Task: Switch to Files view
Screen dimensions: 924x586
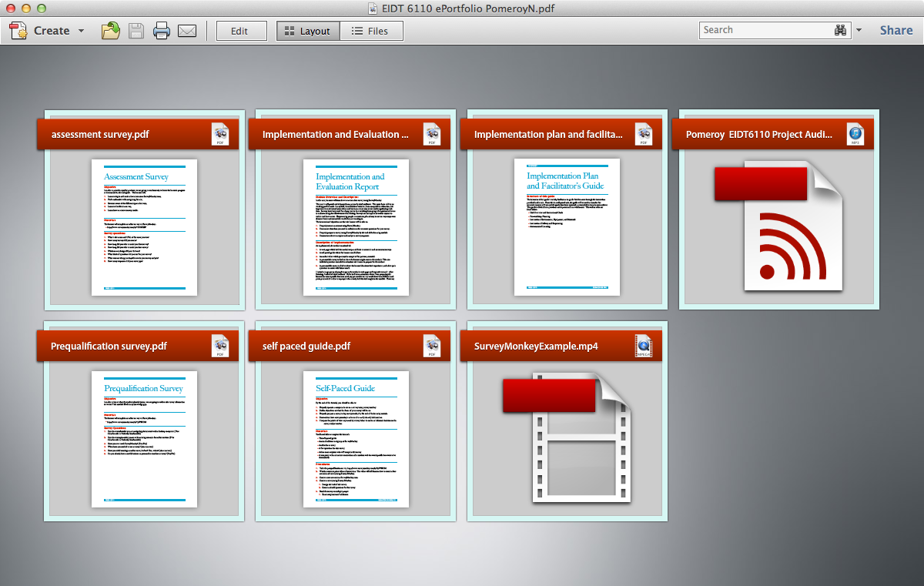Action: [x=370, y=31]
